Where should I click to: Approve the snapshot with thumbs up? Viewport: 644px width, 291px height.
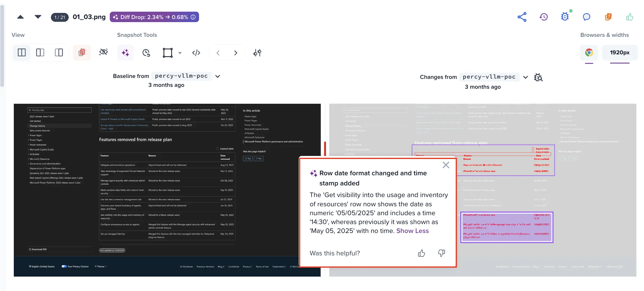pos(629,17)
